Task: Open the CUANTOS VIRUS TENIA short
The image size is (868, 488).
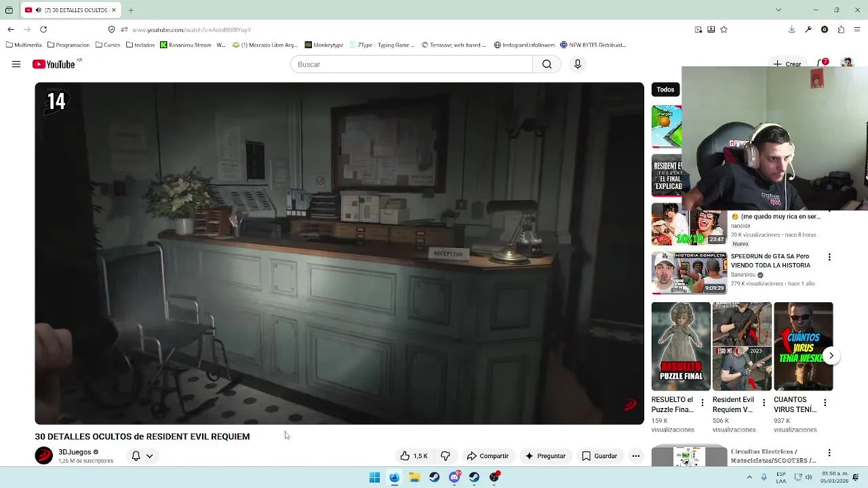Action: [x=803, y=346]
